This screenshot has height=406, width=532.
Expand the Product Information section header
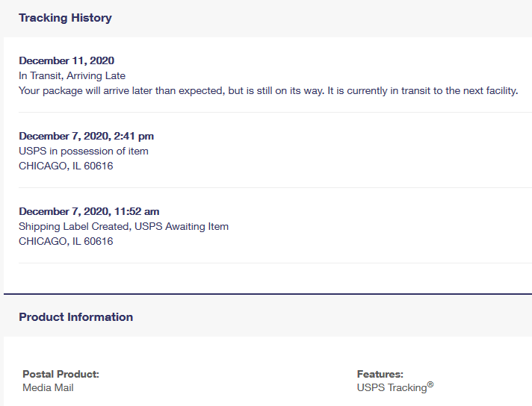[75, 317]
